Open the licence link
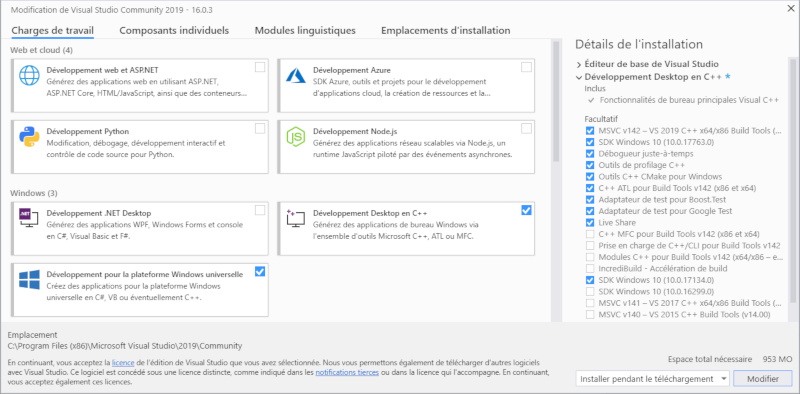Image resolution: width=800 pixels, height=394 pixels. click(123, 362)
